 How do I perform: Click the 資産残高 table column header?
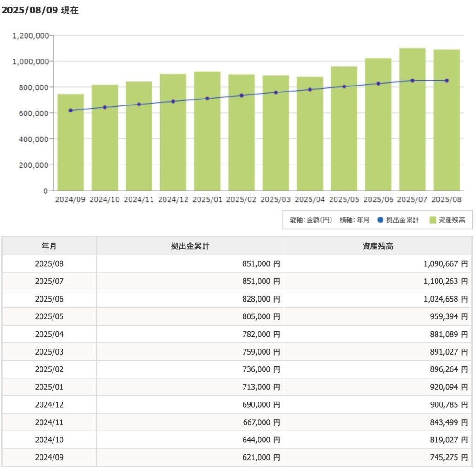(377, 246)
